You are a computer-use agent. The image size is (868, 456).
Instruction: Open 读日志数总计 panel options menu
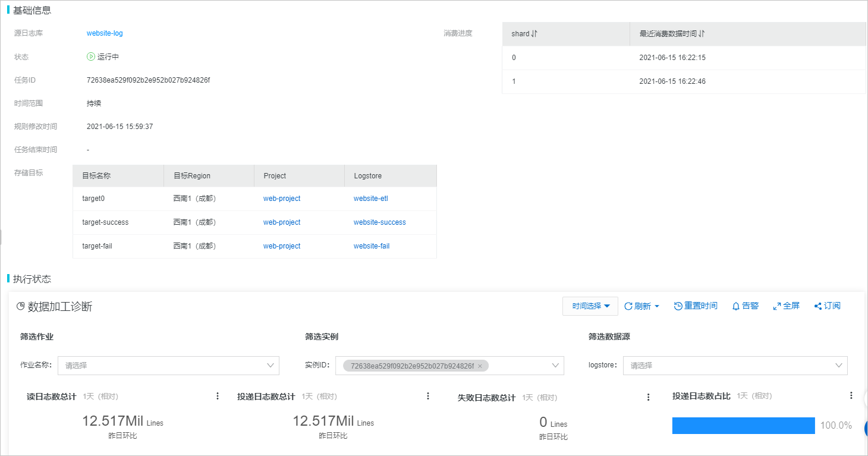coord(218,396)
